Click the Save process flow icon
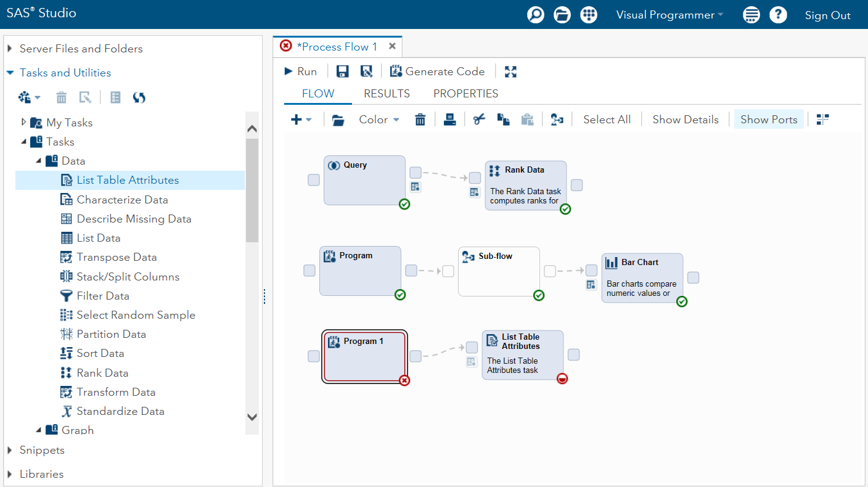The height and width of the screenshot is (487, 868). (x=343, y=72)
